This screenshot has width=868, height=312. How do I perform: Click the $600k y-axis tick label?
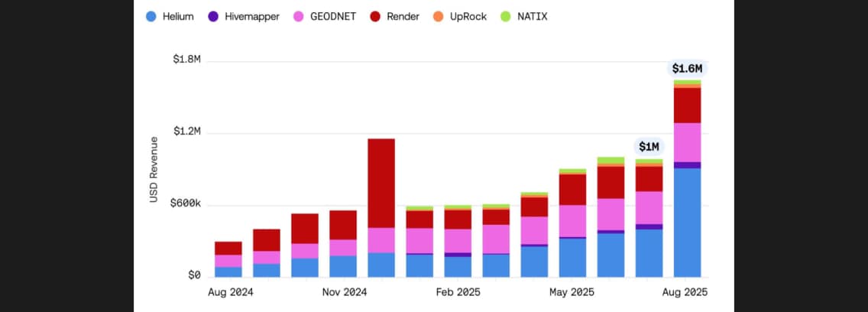tap(183, 203)
